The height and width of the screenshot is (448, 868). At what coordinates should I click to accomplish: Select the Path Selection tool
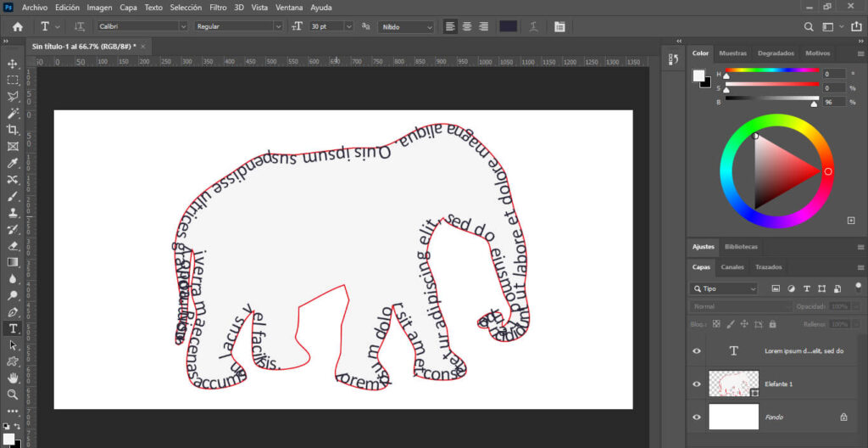tap(13, 345)
